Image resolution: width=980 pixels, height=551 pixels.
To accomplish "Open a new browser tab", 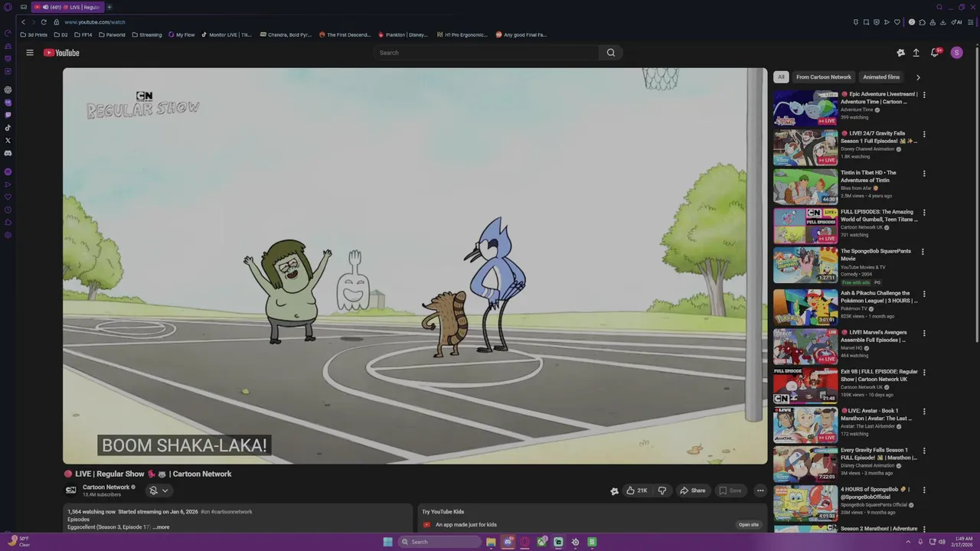I will [109, 7].
